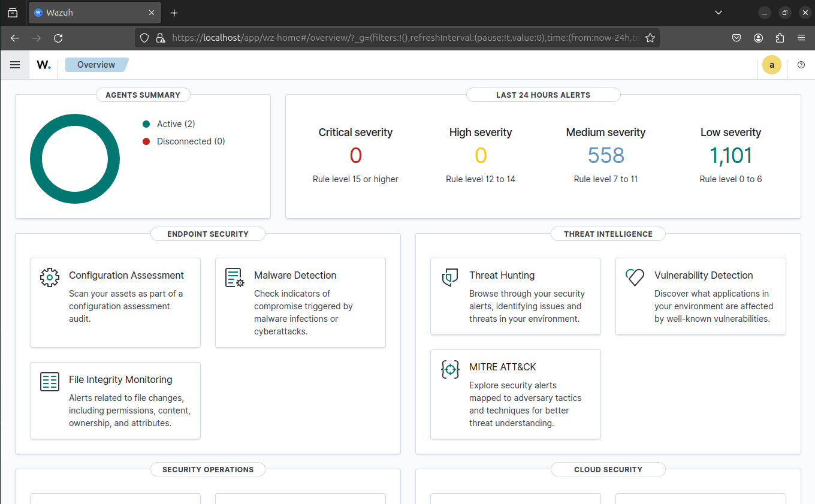Open MITRE ATT&CK module

pyautogui.click(x=515, y=394)
